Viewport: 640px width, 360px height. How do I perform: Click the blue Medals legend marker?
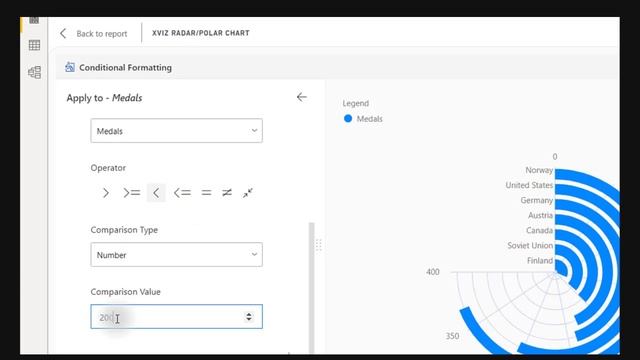348,119
